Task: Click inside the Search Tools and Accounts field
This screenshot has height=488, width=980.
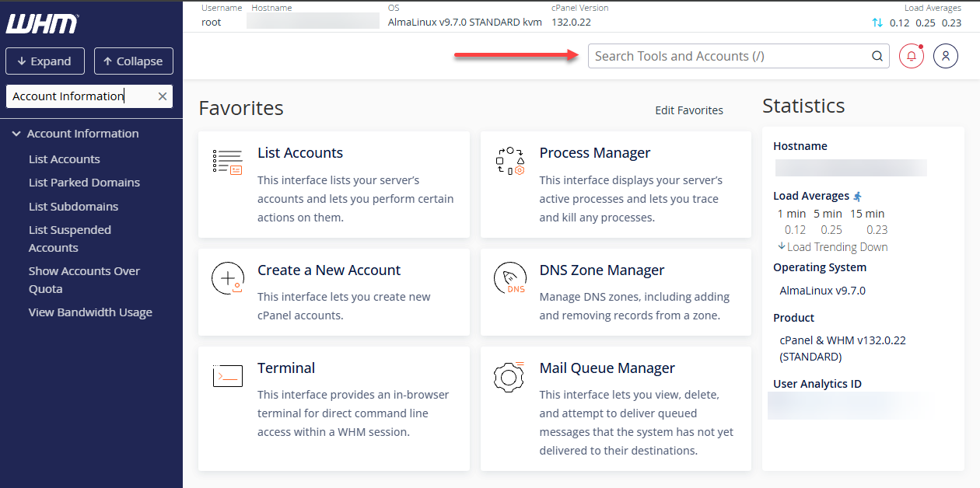Action: pyautogui.click(x=723, y=55)
